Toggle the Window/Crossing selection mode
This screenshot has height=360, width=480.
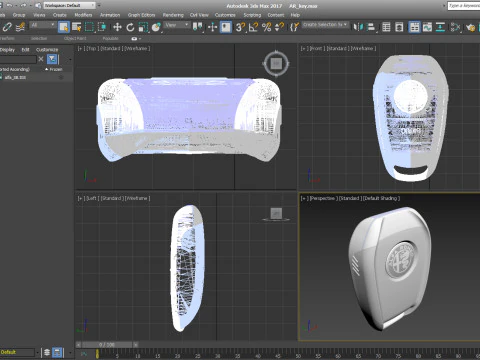point(102,27)
